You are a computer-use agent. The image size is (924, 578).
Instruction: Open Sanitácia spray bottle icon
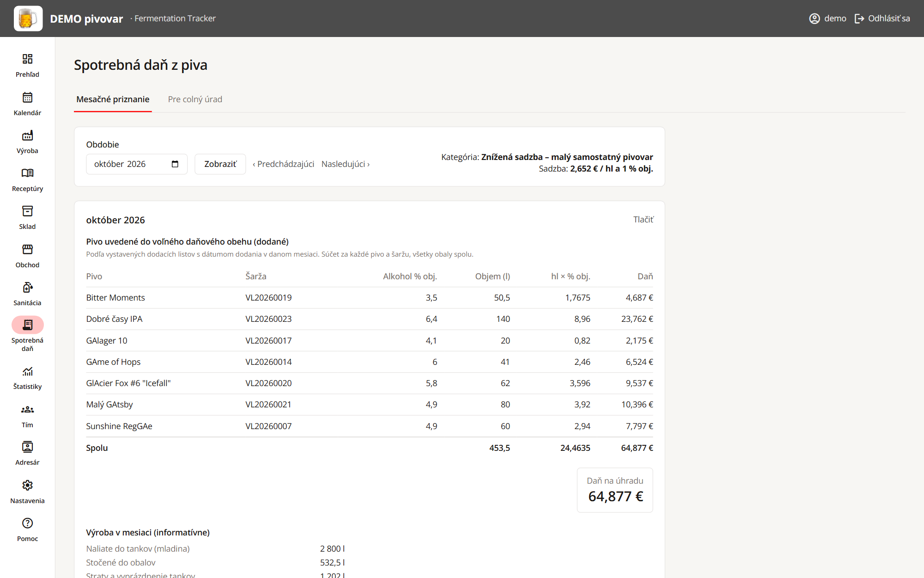(27, 287)
